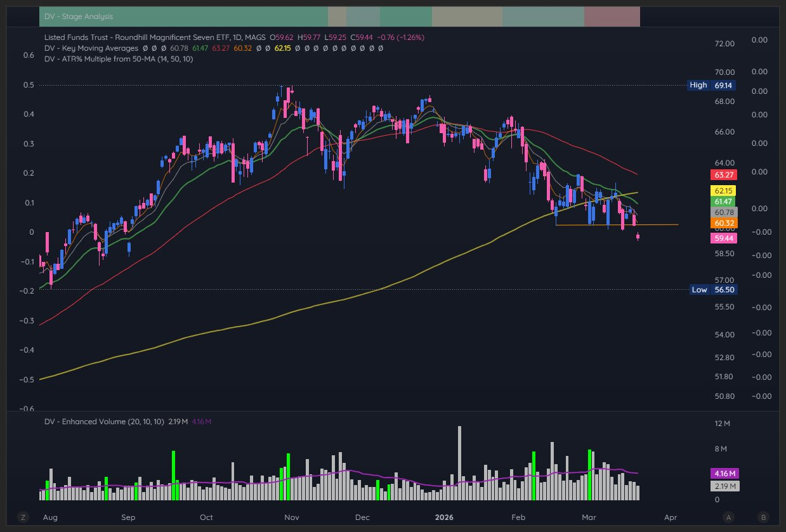Open the DV - Key Moving Averages legend
Image resolution: width=786 pixels, height=532 pixels.
pos(91,48)
